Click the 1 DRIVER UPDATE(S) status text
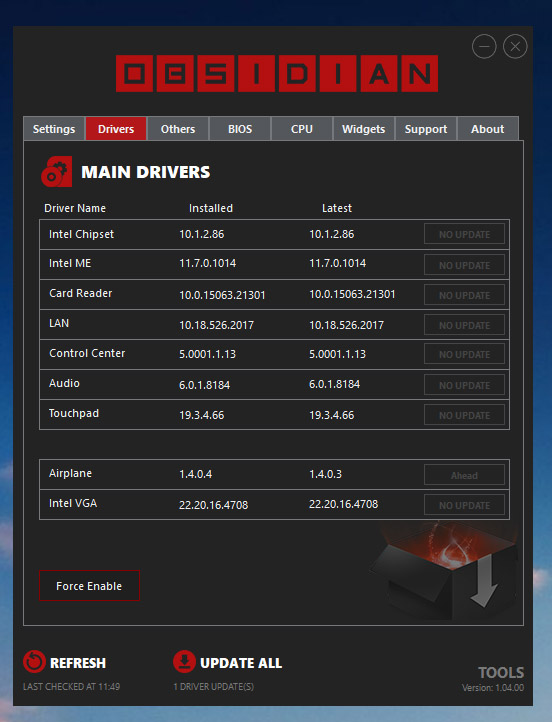This screenshot has height=722, width=552. tap(214, 687)
